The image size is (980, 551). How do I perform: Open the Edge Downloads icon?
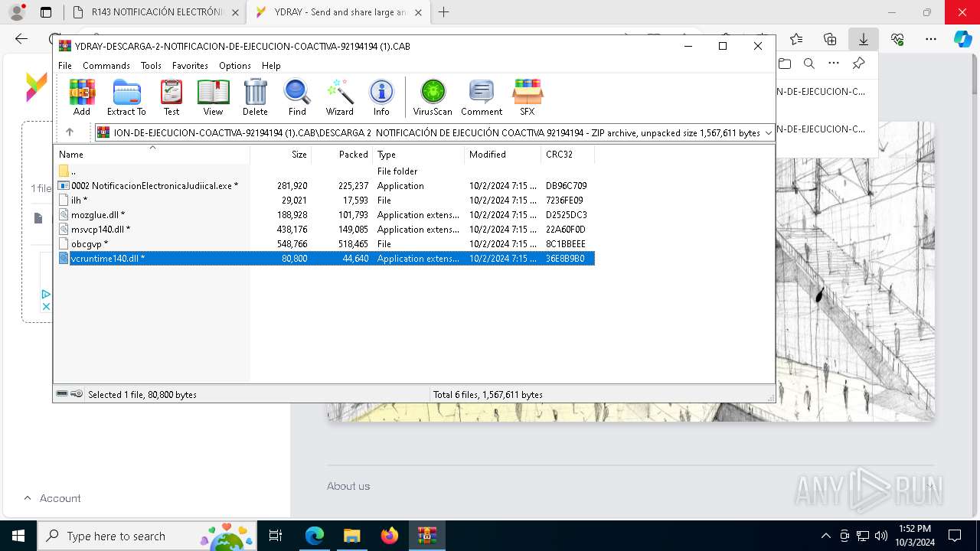(x=864, y=39)
